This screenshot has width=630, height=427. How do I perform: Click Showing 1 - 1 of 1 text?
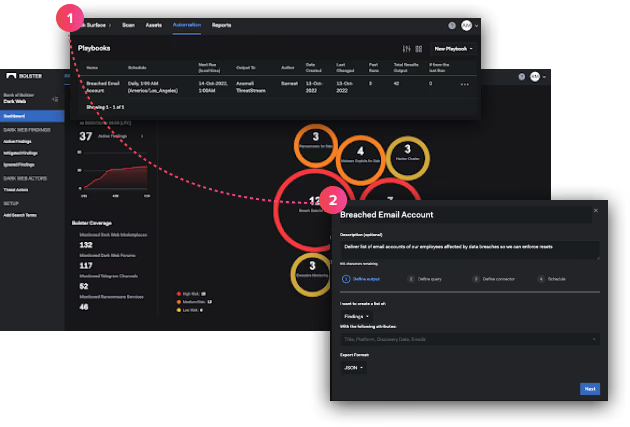pos(105,108)
